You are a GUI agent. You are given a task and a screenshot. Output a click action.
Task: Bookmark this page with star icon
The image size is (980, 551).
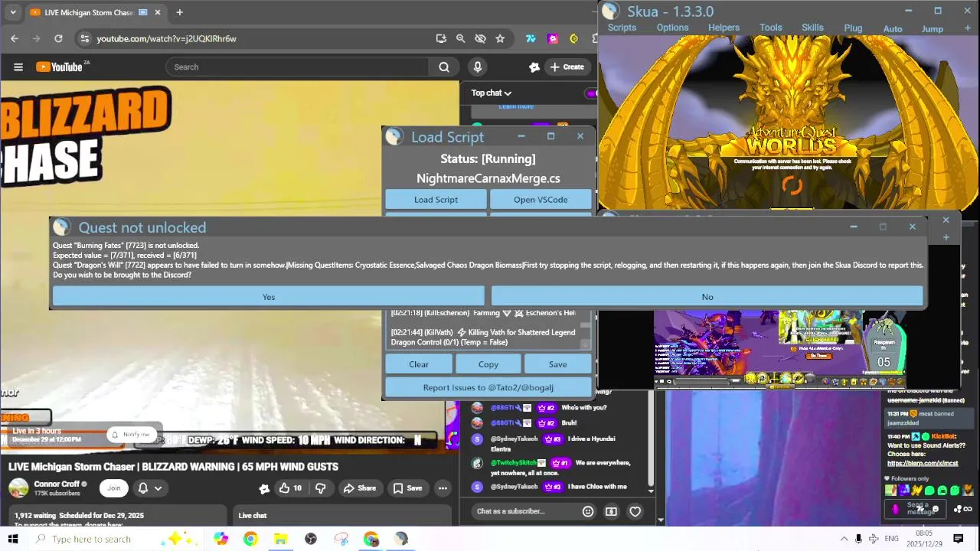point(500,38)
